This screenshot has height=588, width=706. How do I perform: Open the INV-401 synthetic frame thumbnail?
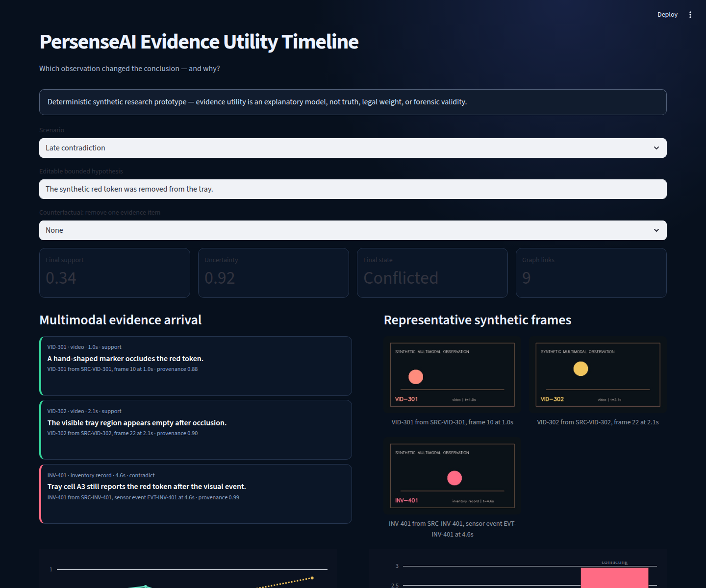[452, 476]
